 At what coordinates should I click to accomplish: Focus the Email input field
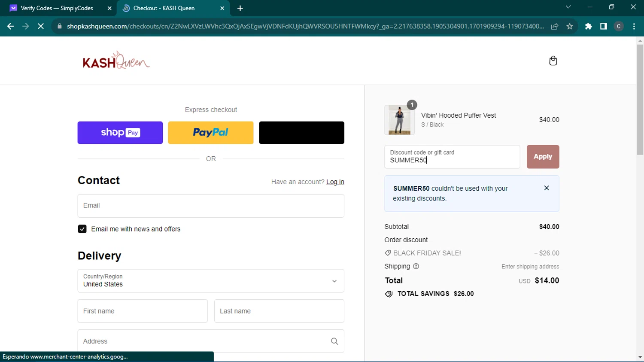pos(211,206)
